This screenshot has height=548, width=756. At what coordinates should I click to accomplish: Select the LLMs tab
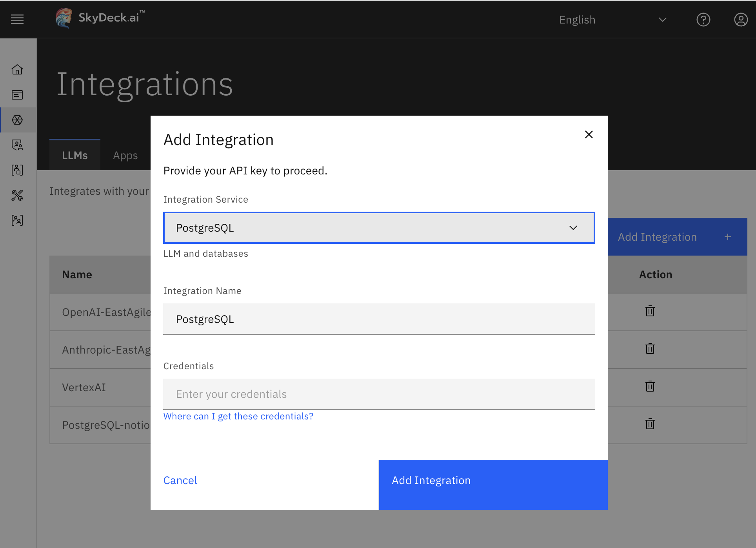point(75,156)
